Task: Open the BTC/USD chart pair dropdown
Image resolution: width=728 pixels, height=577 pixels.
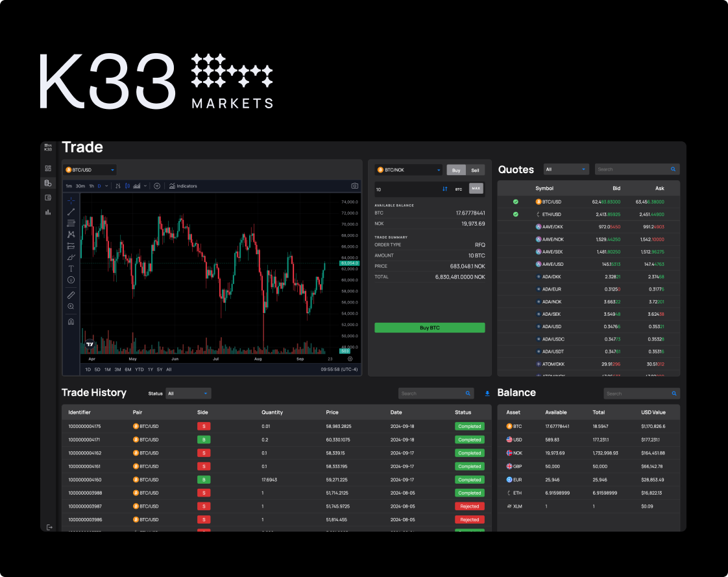Action: coord(90,170)
